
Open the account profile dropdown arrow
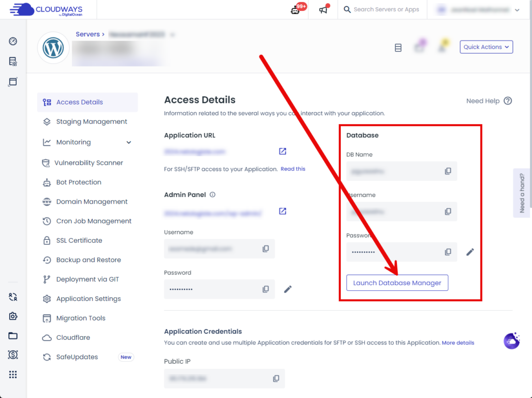tap(517, 10)
